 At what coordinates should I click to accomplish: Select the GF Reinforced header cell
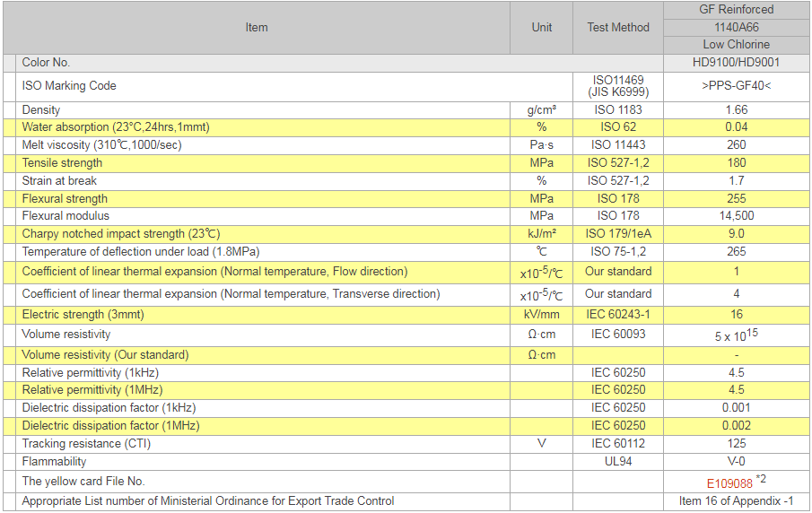[x=736, y=10]
